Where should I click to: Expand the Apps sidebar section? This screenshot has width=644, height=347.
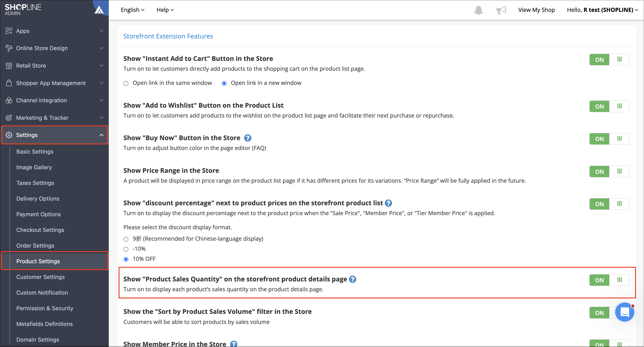coord(55,31)
